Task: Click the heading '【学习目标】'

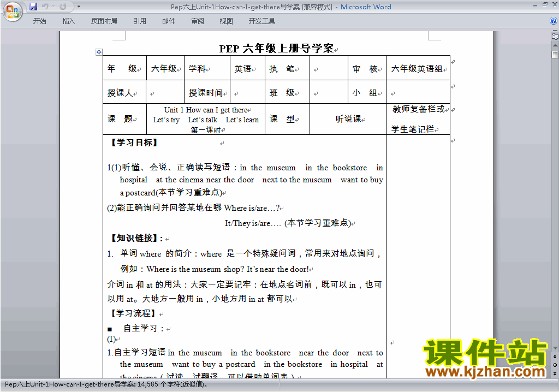Action: click(x=133, y=142)
